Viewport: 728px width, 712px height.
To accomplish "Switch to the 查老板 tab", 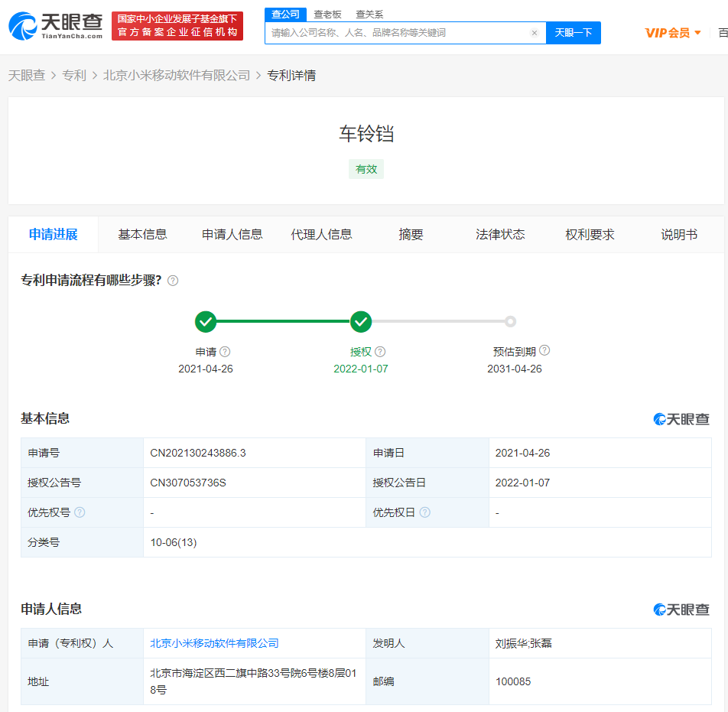I will pyautogui.click(x=328, y=14).
